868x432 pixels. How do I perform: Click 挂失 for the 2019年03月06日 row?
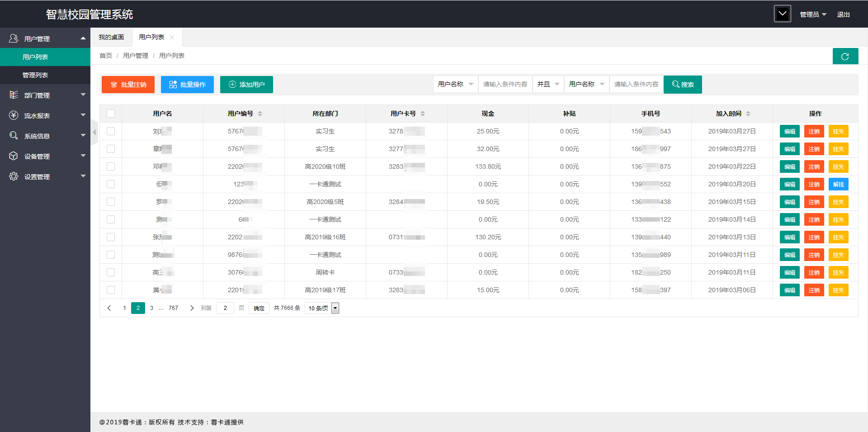(x=839, y=290)
